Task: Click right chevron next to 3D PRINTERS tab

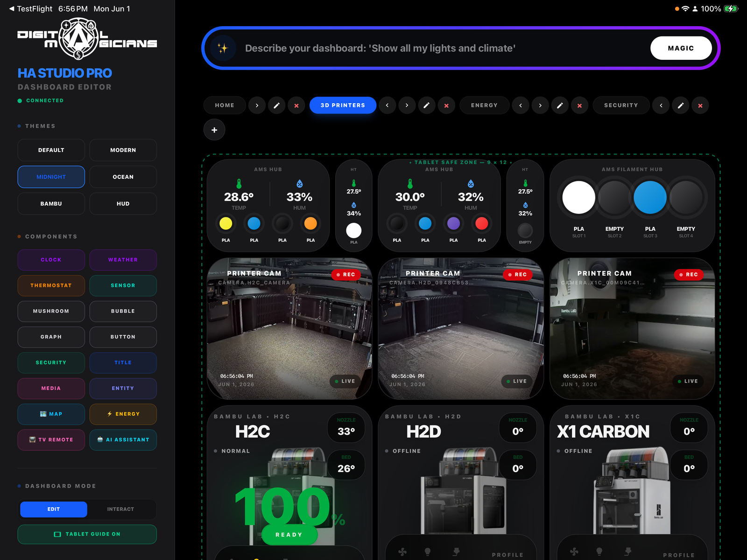Action: pos(407,106)
